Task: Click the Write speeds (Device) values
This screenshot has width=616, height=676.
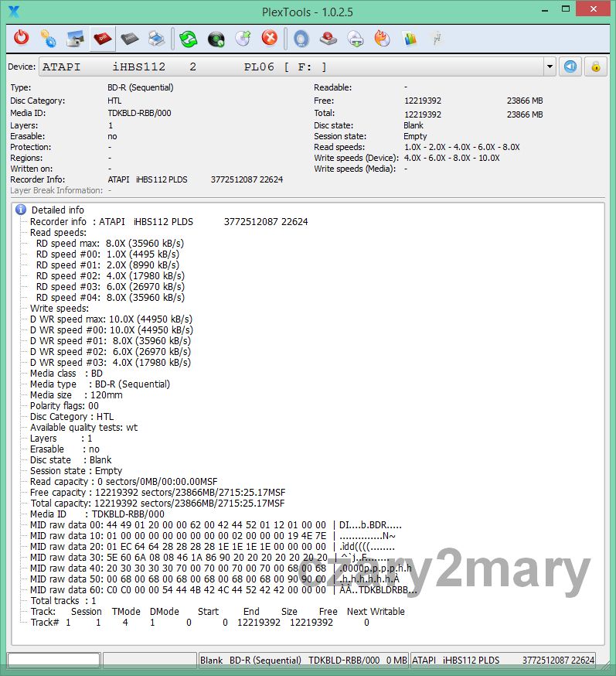Action: (452, 158)
